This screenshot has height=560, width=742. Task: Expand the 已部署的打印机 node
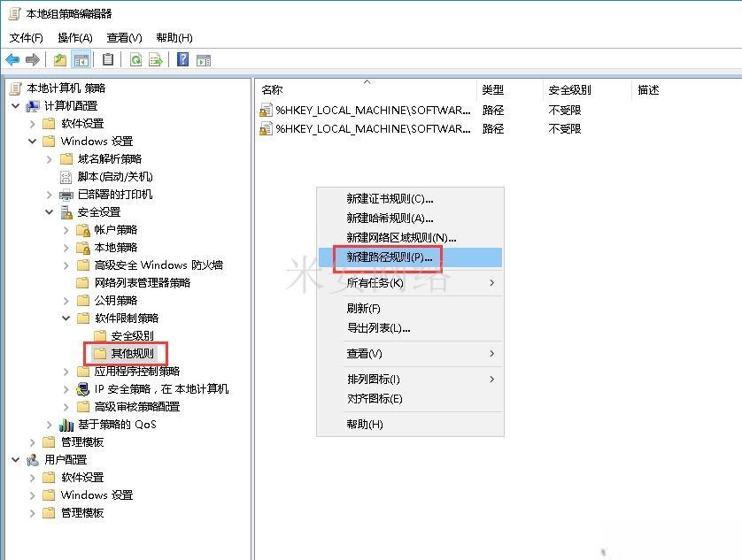50,195
